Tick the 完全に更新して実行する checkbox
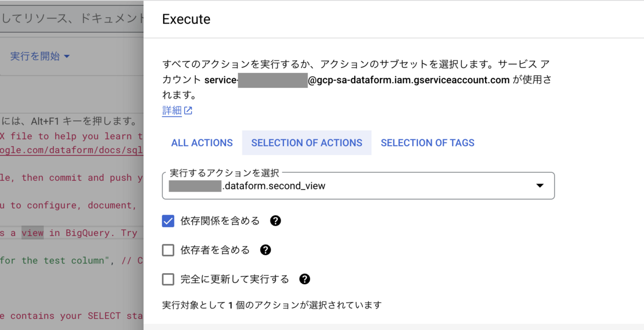Viewport: 644px width, 330px height. [x=169, y=279]
